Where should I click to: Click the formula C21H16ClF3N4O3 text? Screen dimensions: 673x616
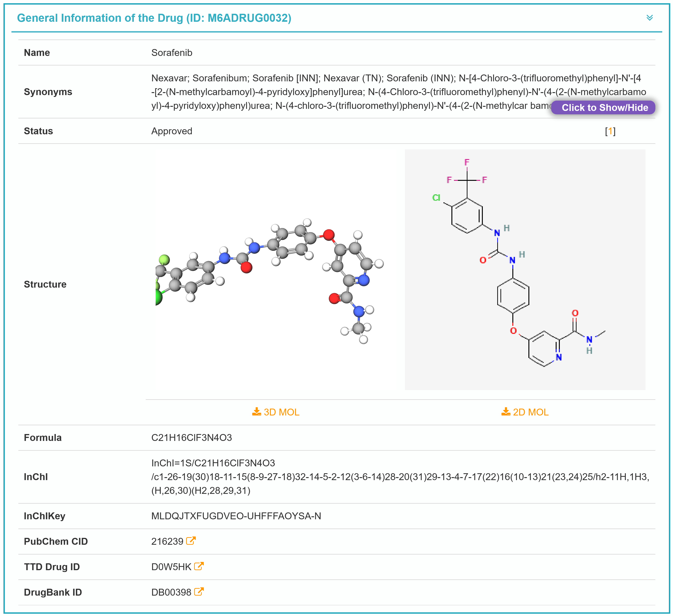click(x=191, y=437)
